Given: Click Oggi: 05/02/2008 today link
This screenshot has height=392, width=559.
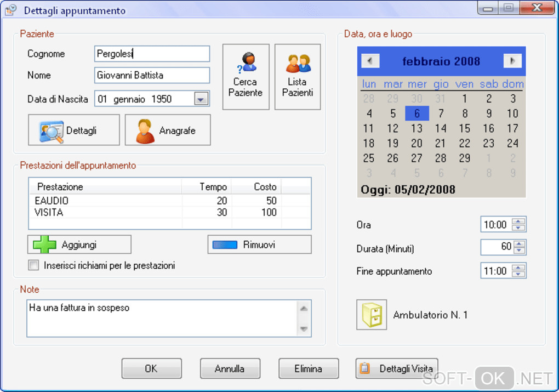Looking at the screenshot, I should point(408,189).
